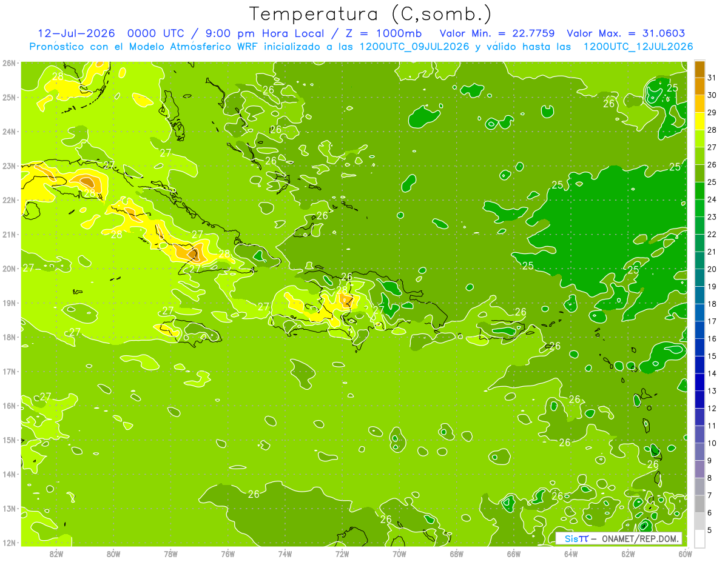Click the "22N" latitude axis label
The image size is (728, 562).
pyautogui.click(x=8, y=200)
